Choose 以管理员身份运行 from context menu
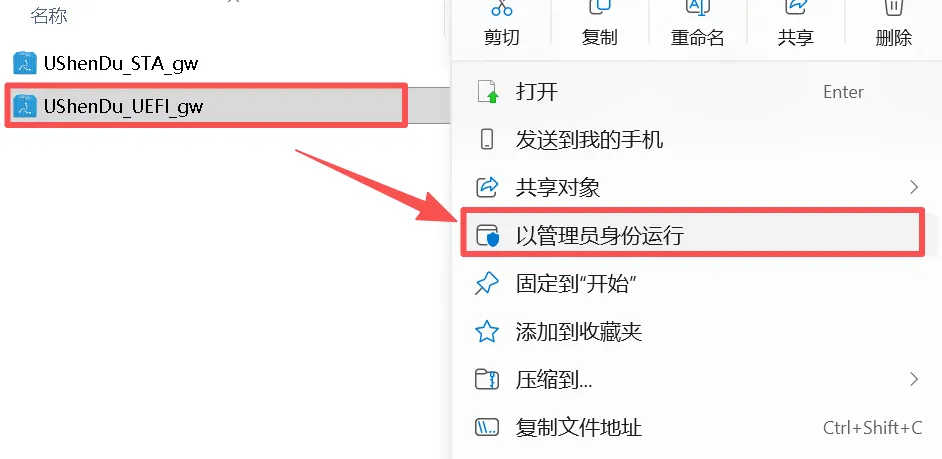Viewport: 942px width, 459px height. click(692, 234)
